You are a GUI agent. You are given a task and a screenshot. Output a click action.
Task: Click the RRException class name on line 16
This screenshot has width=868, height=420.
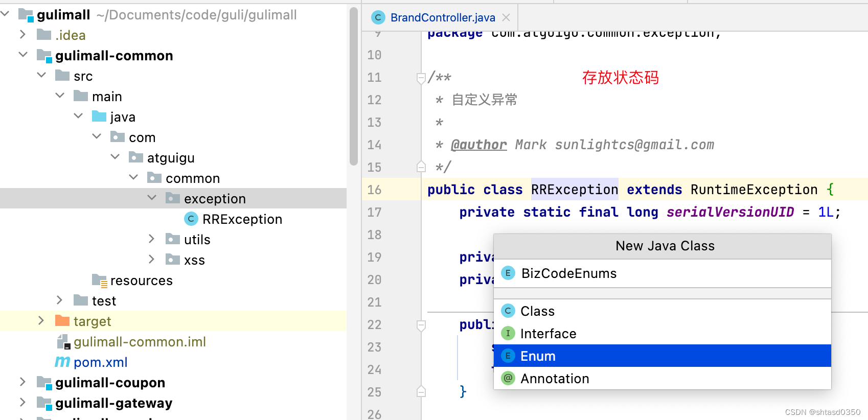(575, 190)
